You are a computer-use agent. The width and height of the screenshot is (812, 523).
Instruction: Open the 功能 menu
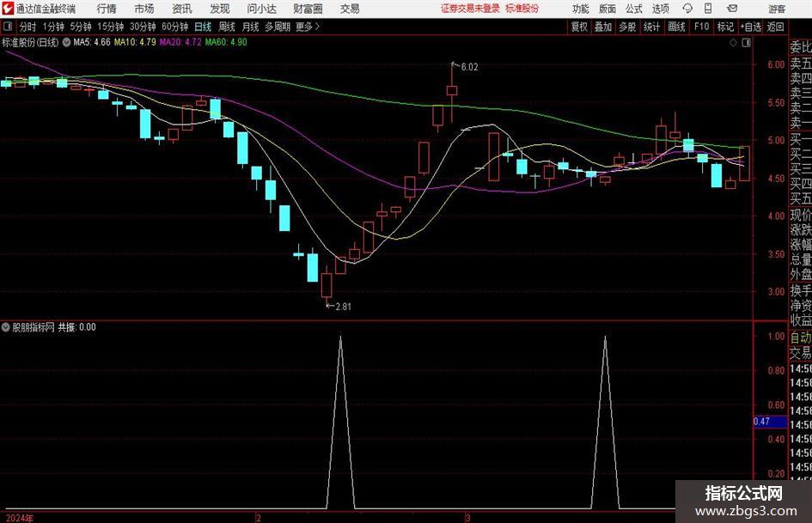tap(581, 9)
